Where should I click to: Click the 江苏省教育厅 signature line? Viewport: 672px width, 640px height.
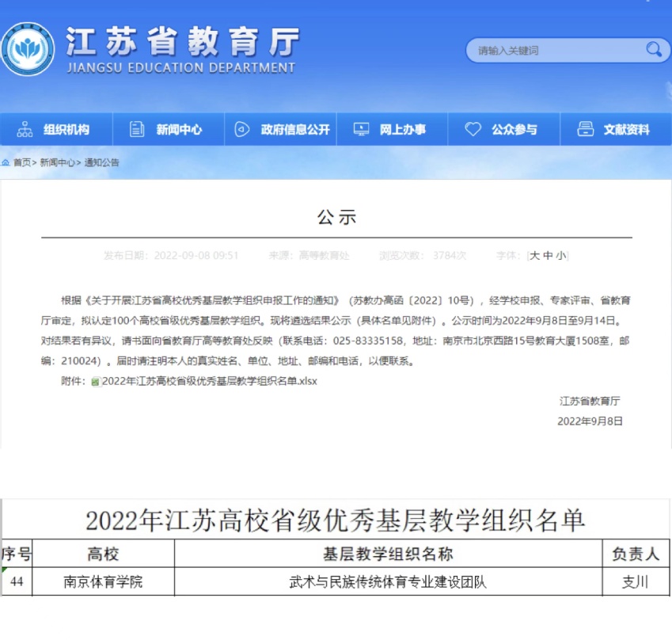[590, 401]
